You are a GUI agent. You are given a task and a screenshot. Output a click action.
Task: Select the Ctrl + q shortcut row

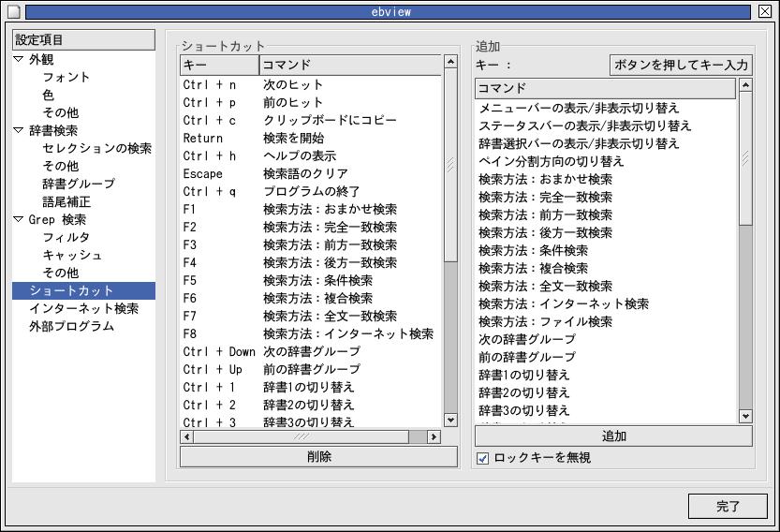[x=309, y=191]
